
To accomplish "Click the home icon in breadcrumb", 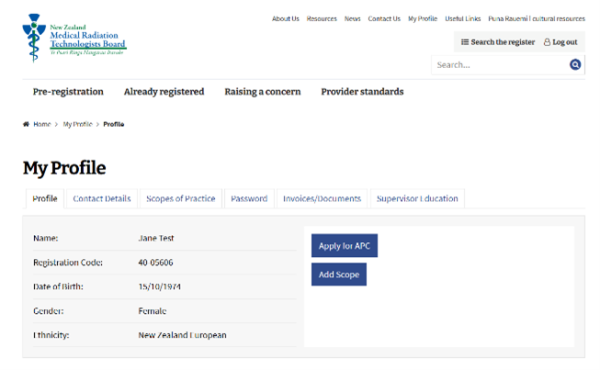I will pos(26,124).
